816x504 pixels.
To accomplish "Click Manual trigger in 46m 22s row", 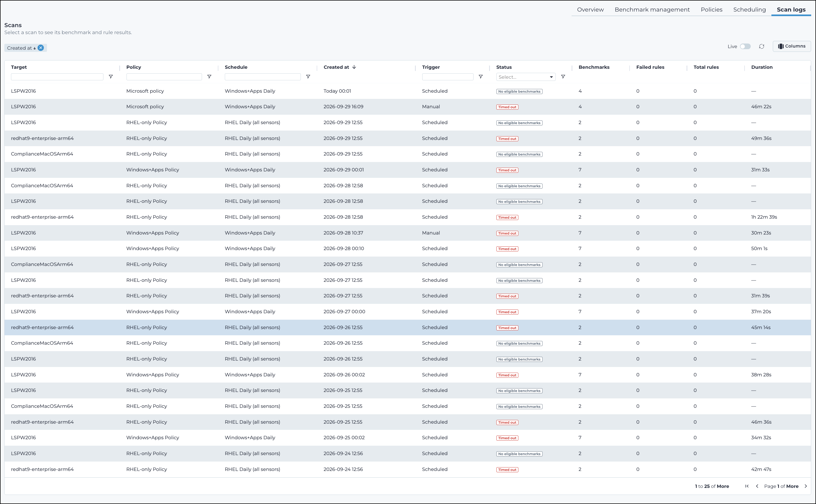I will [431, 107].
